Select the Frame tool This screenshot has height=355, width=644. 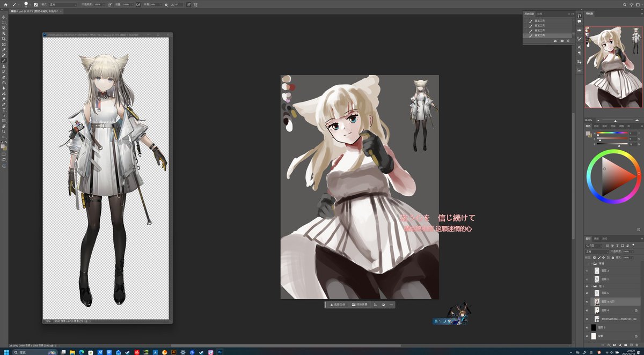4,44
